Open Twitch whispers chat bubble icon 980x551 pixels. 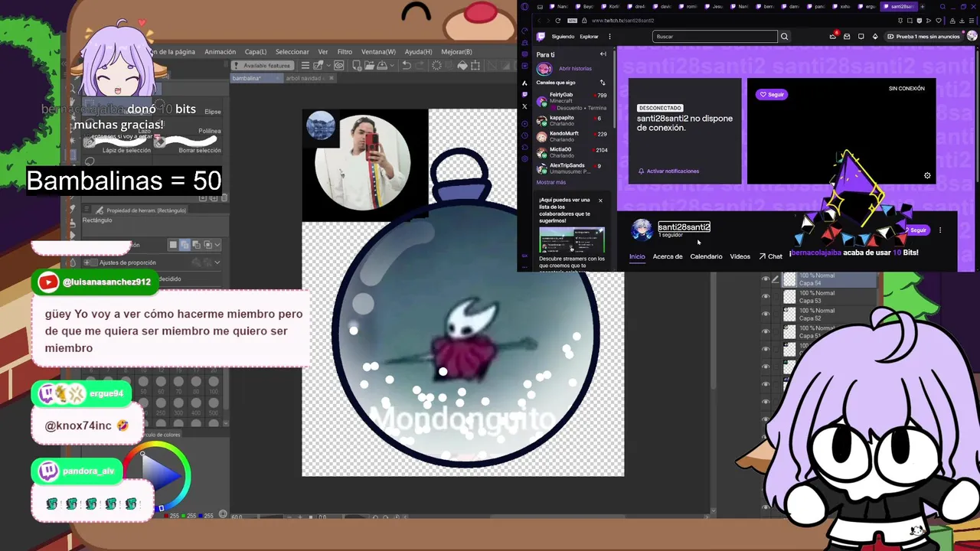point(861,37)
